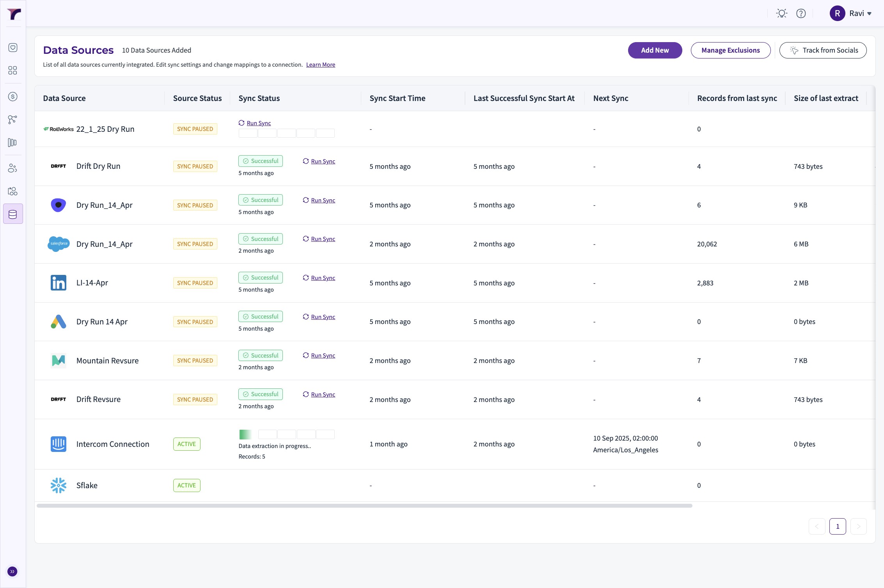Open Manage Exclusions
The width and height of the screenshot is (884, 588).
pos(730,50)
